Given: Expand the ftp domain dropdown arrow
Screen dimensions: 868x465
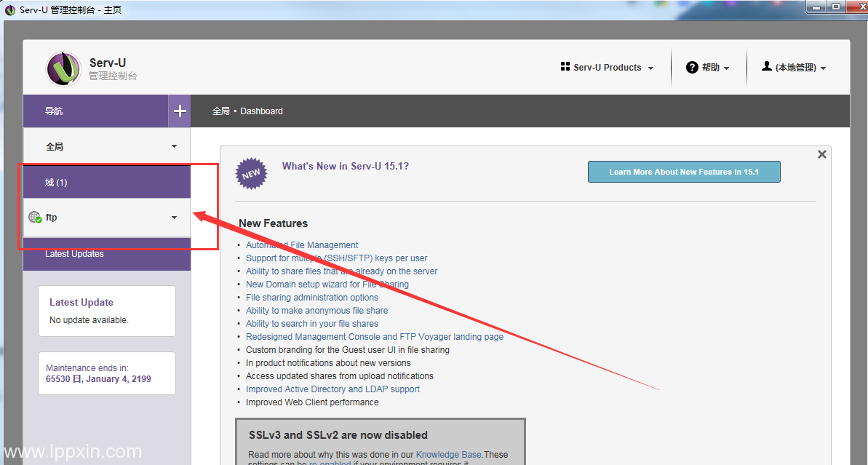Looking at the screenshot, I should coord(174,218).
